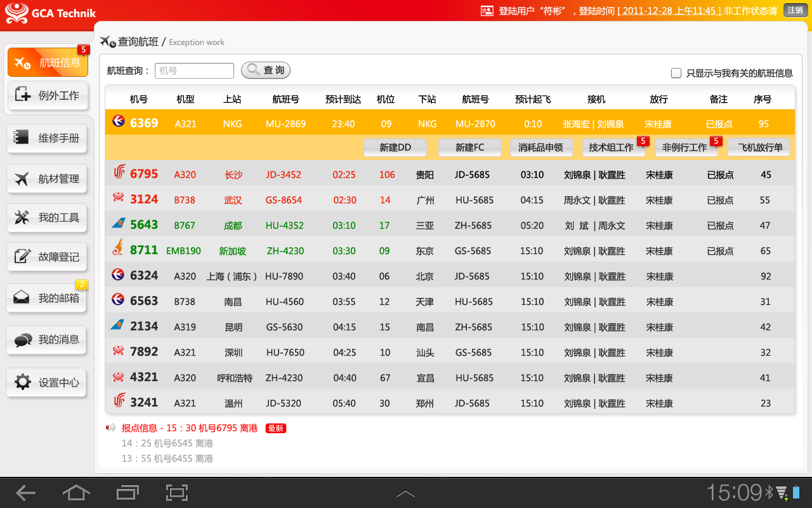812x508 pixels.
Task: Click the 消耗品申领 button
Action: [x=541, y=147]
